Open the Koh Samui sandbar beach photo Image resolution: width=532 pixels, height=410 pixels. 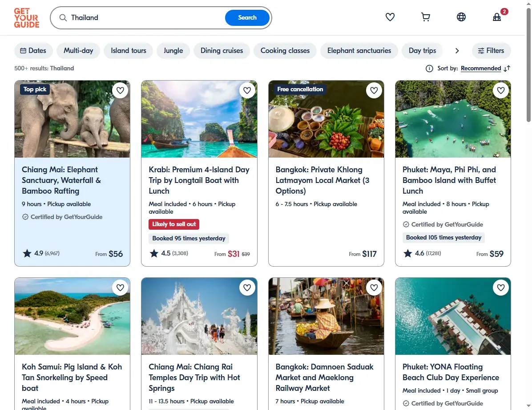[72, 316]
